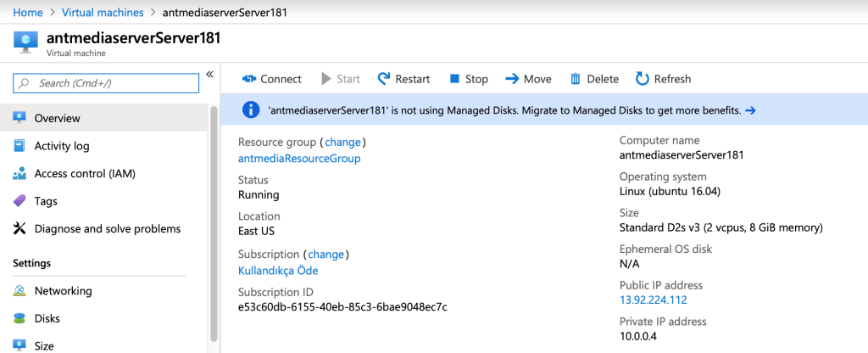This screenshot has height=353, width=868.
Task: Click the Networking globe icon
Action: (x=19, y=290)
